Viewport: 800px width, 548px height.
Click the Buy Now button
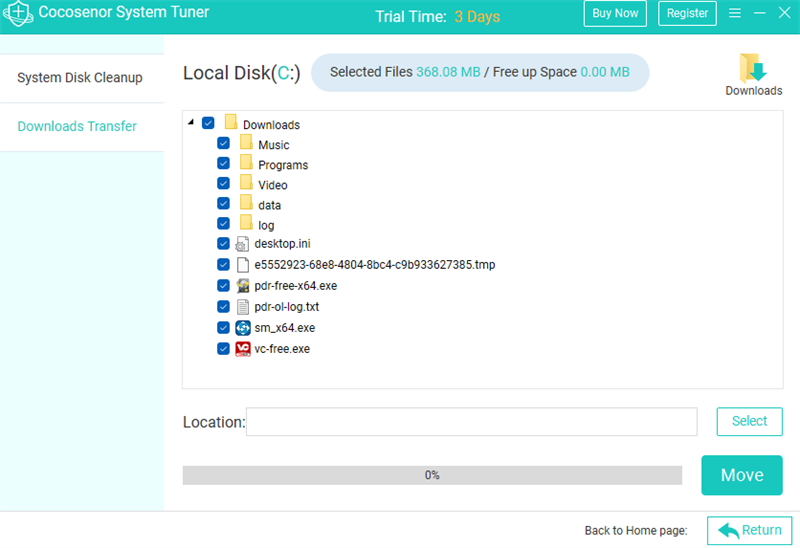tap(615, 14)
